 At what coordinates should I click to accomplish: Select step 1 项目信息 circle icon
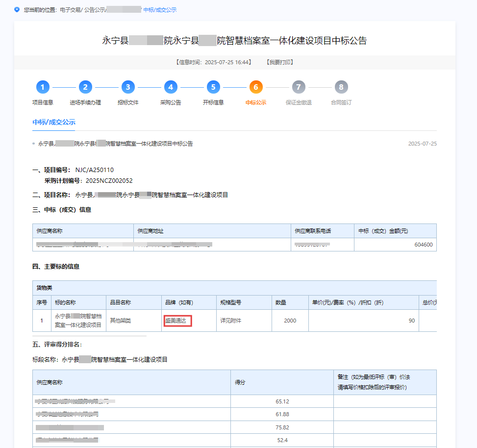tap(43, 87)
